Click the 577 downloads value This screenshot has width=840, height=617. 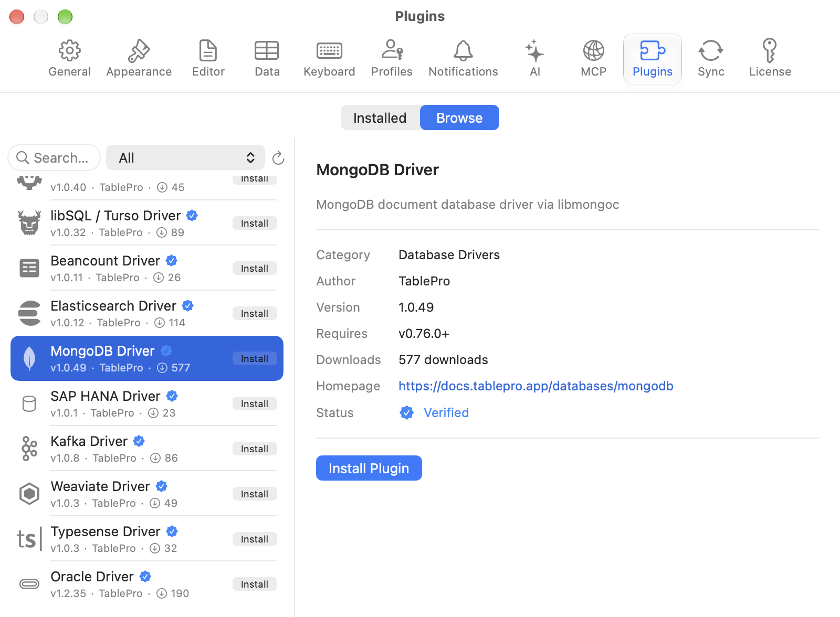coord(443,360)
